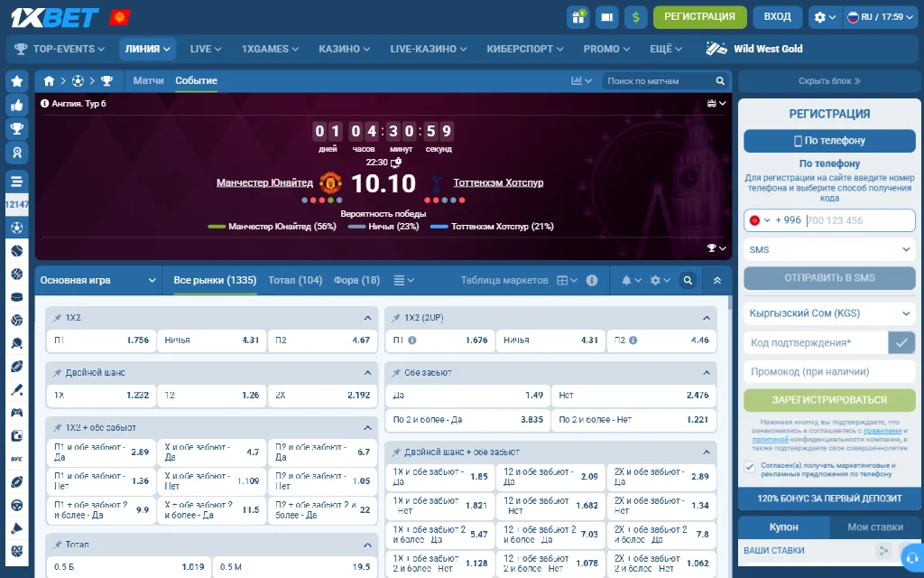
Task: Collapse all markets with double chevron
Action: [717, 281]
